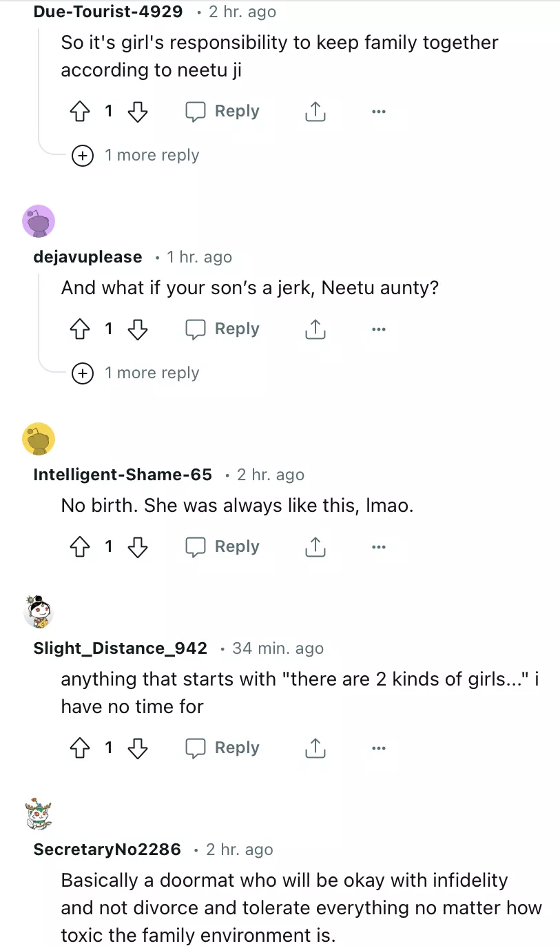
Task: Open three-dot menu on Due-Tourist-4929's comment
Action: 378,112
